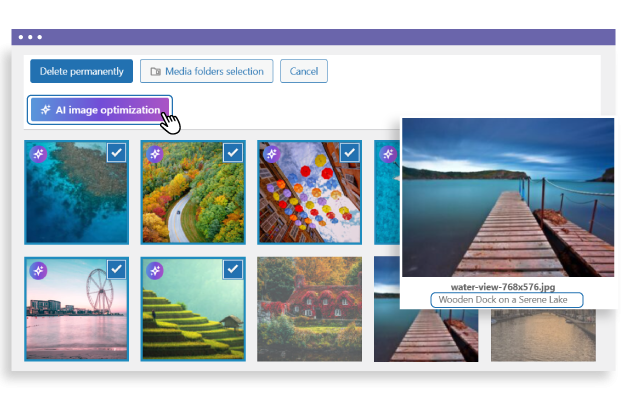Uncheck the autumn forest road image checkbox
This screenshot has height=400, width=630.
coord(233,153)
